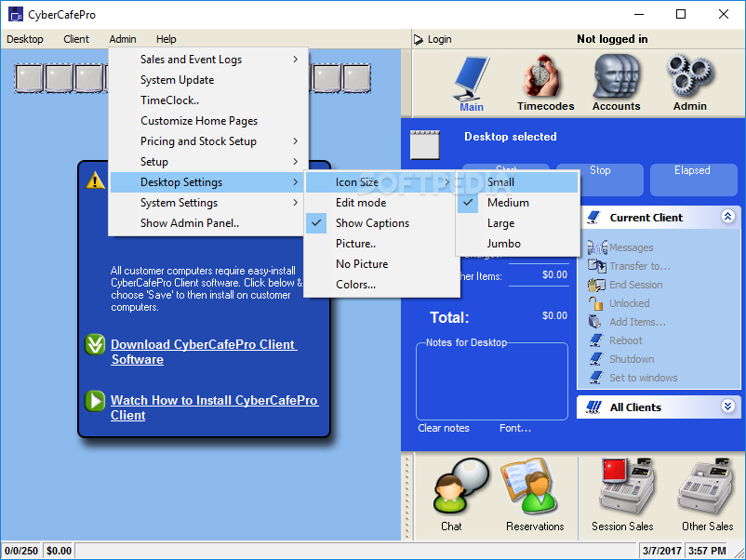
Task: Click the Login label
Action: pyautogui.click(x=440, y=39)
